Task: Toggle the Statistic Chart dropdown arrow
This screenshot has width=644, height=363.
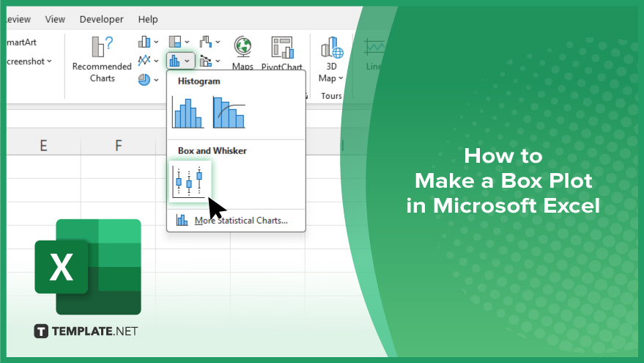Action: [188, 61]
